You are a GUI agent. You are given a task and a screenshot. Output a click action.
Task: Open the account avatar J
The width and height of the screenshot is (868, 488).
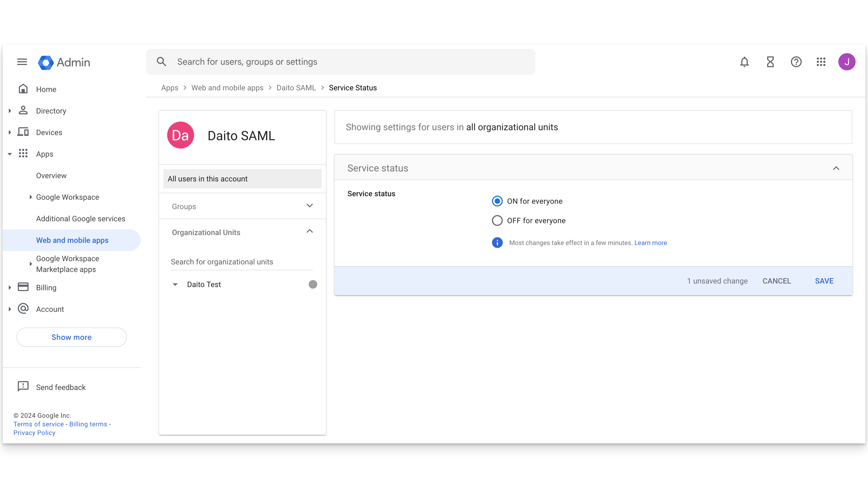847,62
